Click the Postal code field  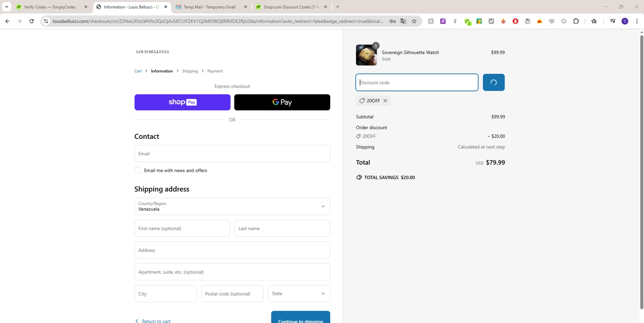point(232,294)
